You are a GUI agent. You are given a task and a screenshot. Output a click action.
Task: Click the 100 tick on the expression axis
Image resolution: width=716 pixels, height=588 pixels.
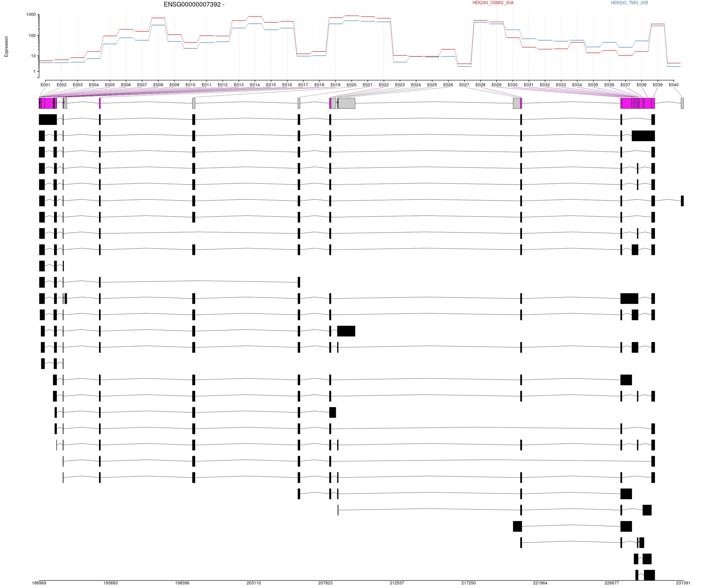click(32, 36)
